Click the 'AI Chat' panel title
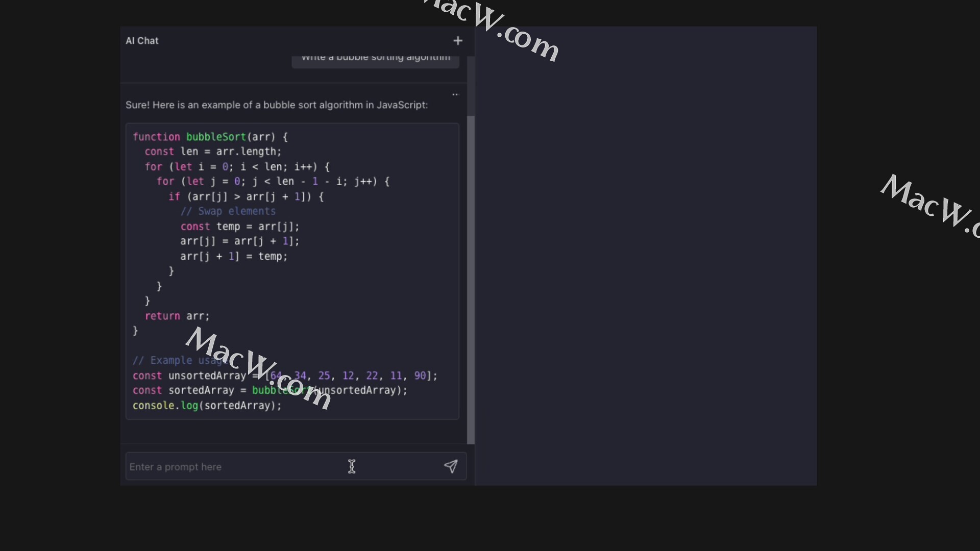The width and height of the screenshot is (980, 551). pyautogui.click(x=142, y=41)
